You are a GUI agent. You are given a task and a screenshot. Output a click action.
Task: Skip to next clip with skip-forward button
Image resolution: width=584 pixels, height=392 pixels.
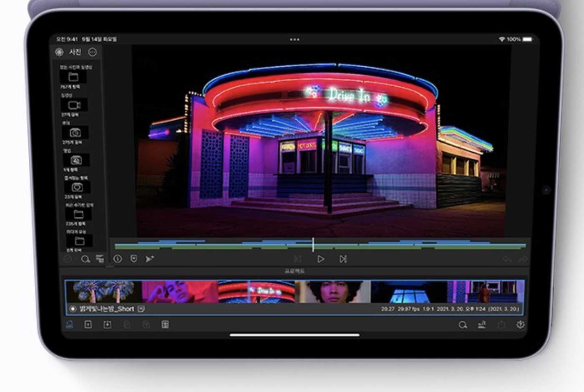(343, 259)
